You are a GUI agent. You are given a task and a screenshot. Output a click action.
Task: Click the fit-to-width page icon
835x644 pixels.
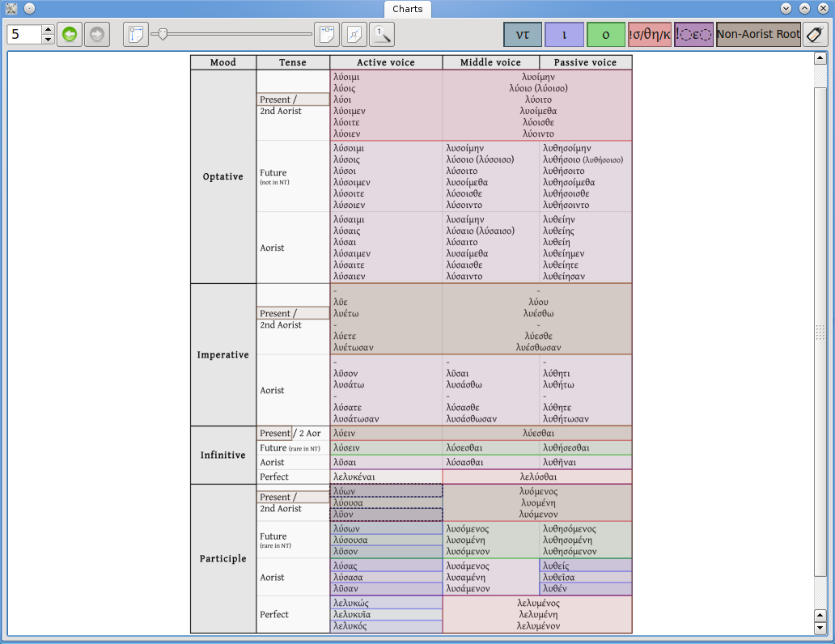(x=327, y=35)
